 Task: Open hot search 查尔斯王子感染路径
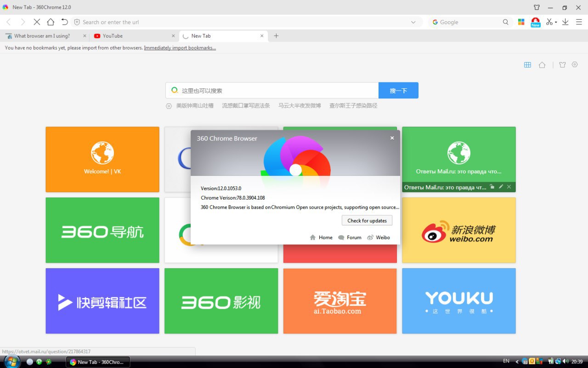tap(353, 106)
